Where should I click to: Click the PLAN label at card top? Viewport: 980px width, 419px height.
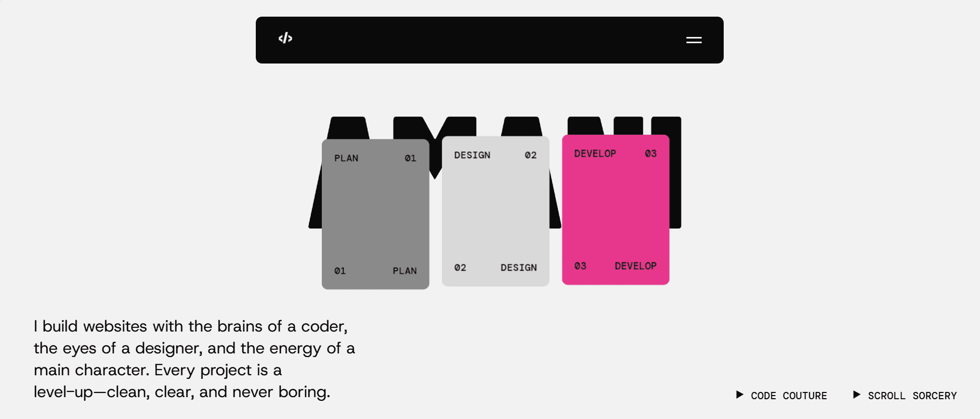coord(346,158)
